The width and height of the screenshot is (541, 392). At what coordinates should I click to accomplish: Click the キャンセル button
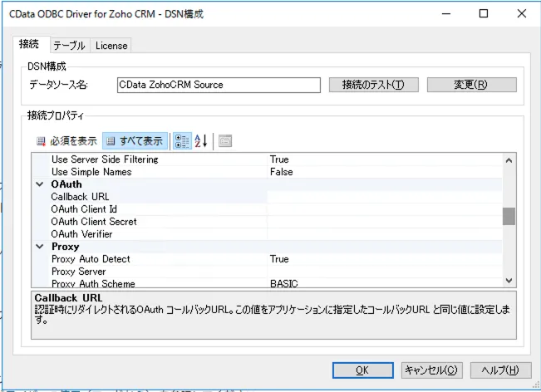point(430,370)
